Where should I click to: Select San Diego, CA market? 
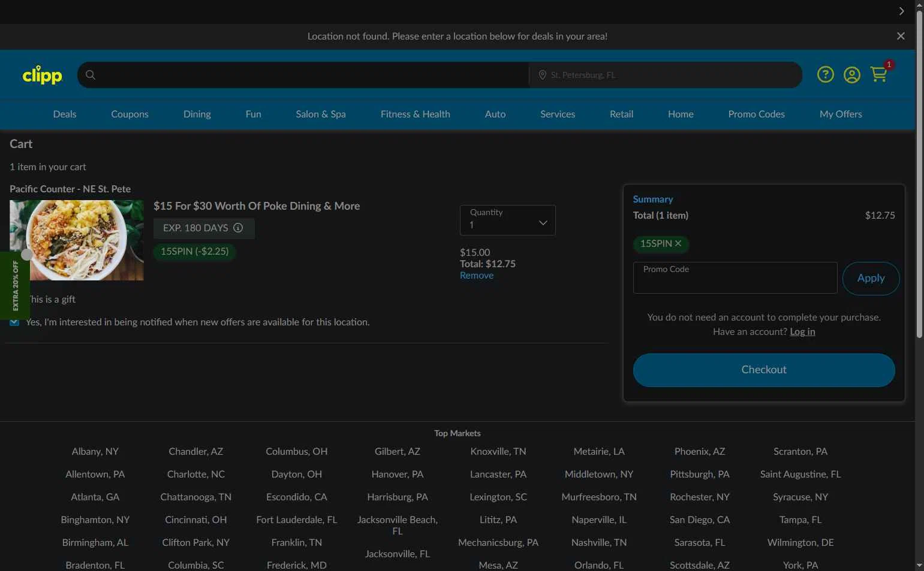click(700, 520)
